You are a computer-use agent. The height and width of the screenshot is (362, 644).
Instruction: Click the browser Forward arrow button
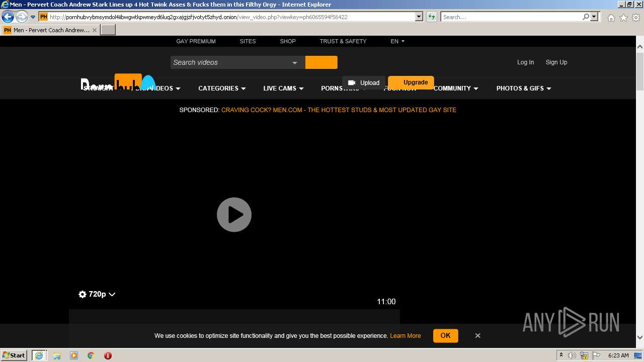(x=21, y=17)
